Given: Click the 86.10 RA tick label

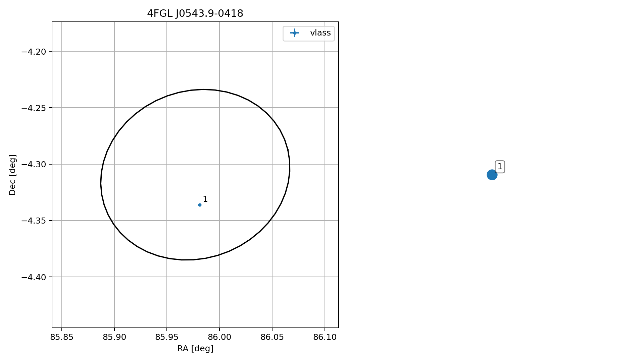Looking at the screenshot, I should pos(325,337).
